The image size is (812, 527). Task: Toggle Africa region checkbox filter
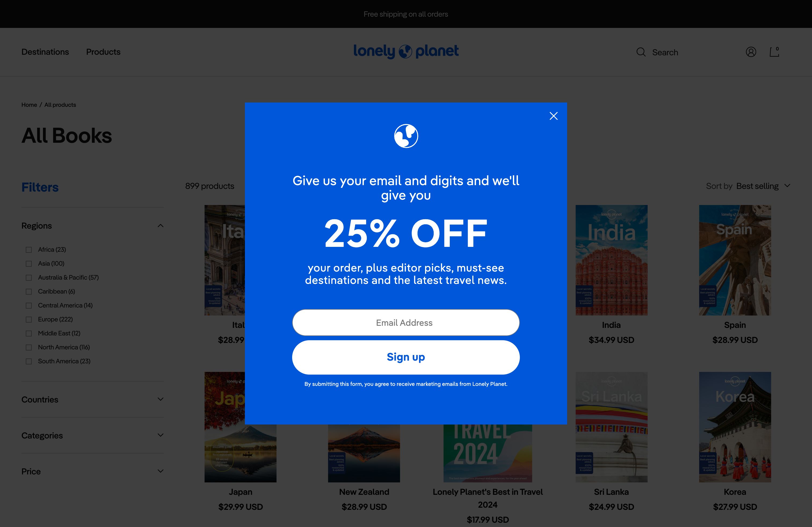[x=28, y=249]
